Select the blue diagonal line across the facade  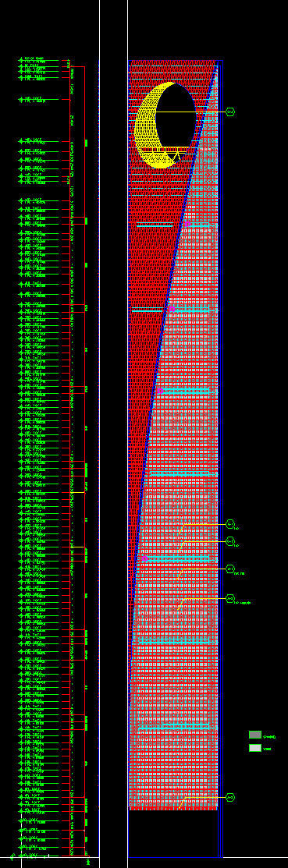[x=172, y=379]
